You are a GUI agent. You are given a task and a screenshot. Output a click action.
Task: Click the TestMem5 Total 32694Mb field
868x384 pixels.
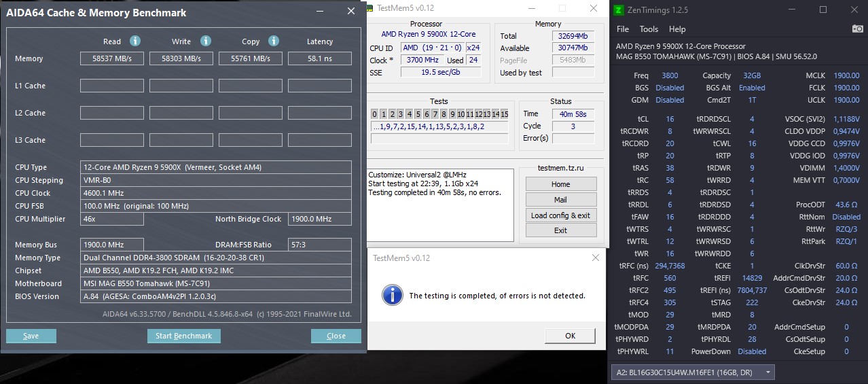coord(573,35)
